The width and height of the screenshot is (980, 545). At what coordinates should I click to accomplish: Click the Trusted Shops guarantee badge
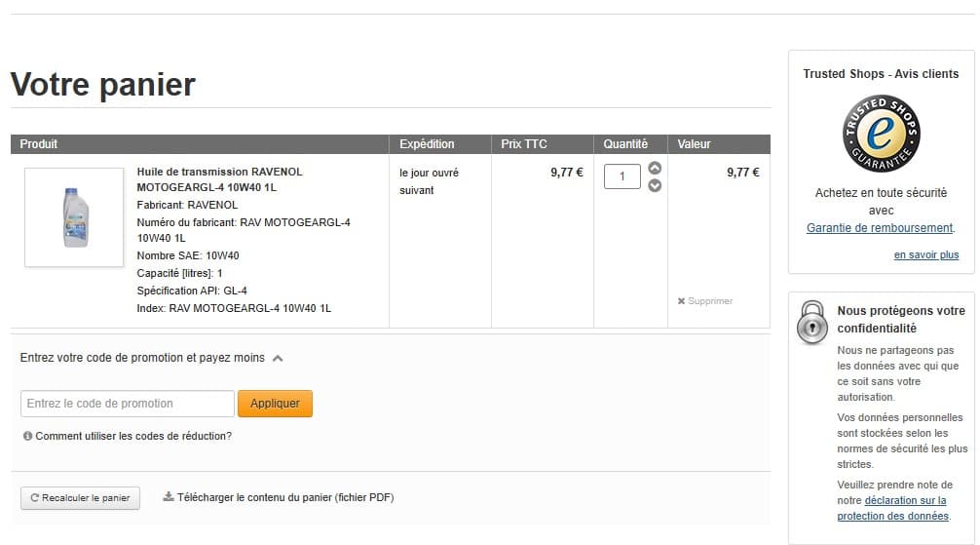tap(881, 135)
